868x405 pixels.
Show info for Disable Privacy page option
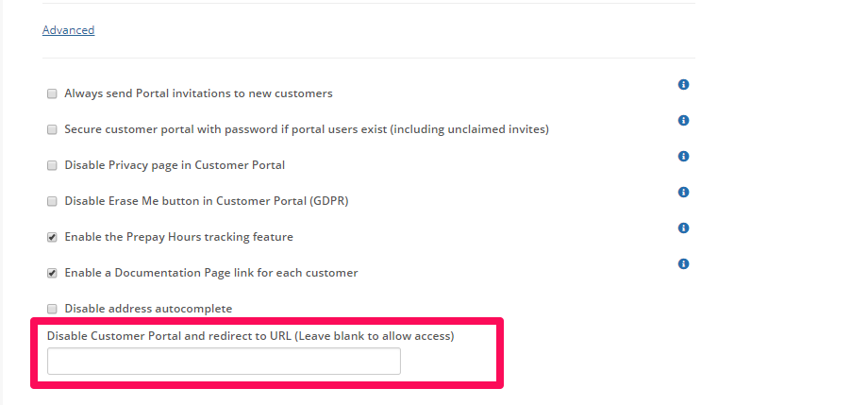click(683, 157)
